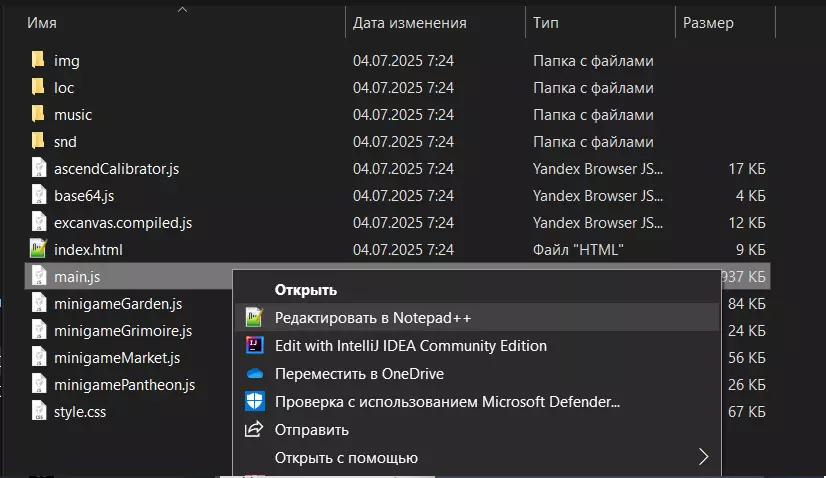Expand the 'Открыть с помощью' submenu arrow
Viewport: 826px width, 478px height.
click(x=703, y=458)
